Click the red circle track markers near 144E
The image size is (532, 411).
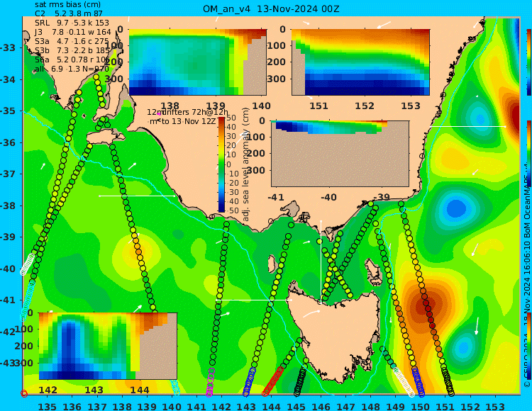[x=273, y=381]
